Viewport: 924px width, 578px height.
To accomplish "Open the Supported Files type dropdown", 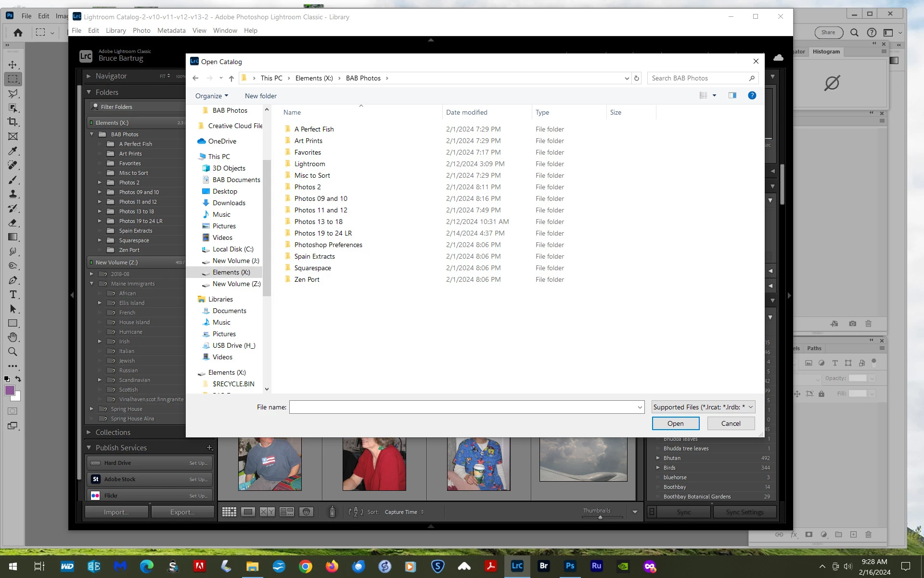I will 703,407.
